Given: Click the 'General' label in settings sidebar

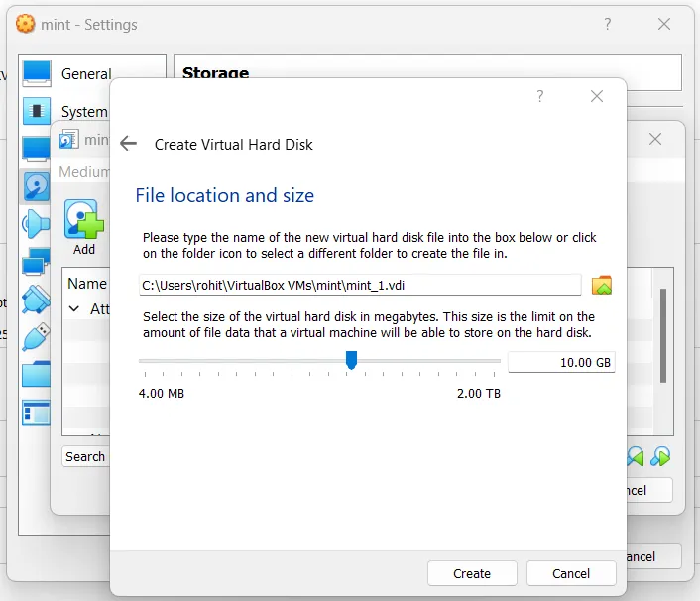Looking at the screenshot, I should pyautogui.click(x=86, y=74).
